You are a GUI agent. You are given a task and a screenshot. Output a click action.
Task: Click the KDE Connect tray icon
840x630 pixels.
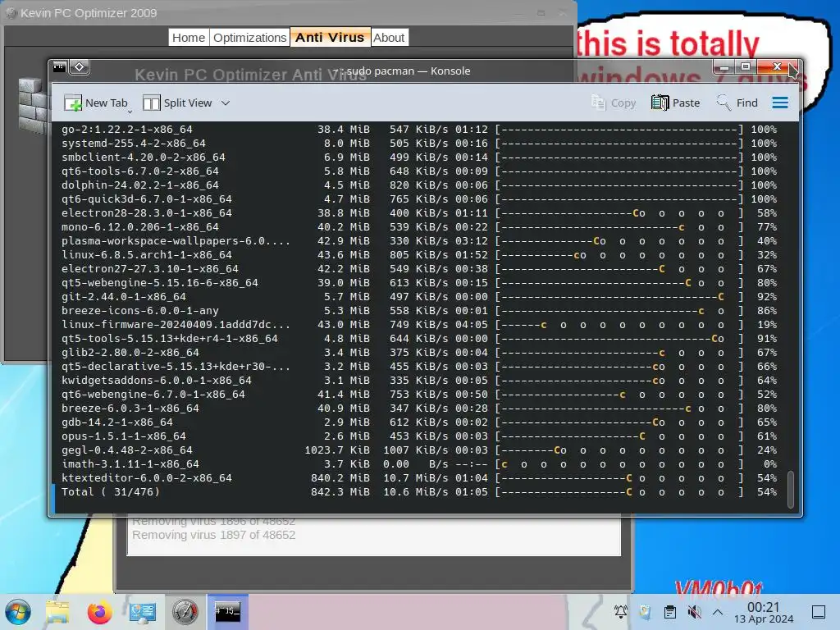pos(645,611)
